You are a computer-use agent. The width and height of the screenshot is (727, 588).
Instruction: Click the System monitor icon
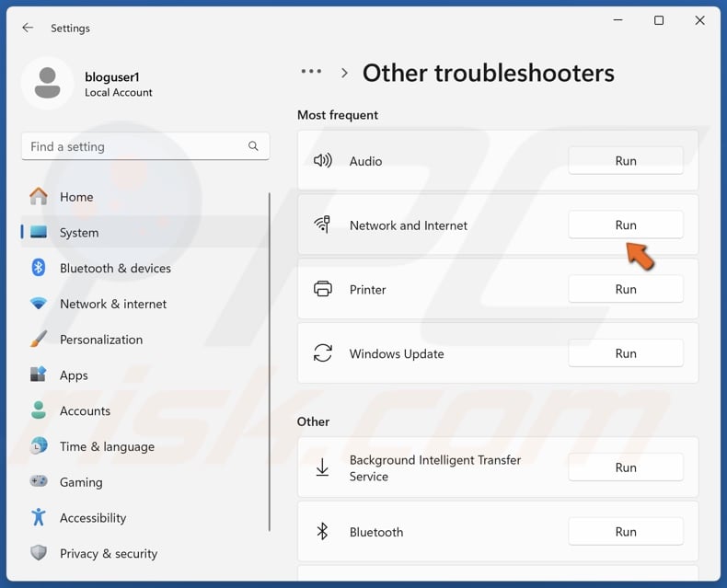(x=39, y=232)
